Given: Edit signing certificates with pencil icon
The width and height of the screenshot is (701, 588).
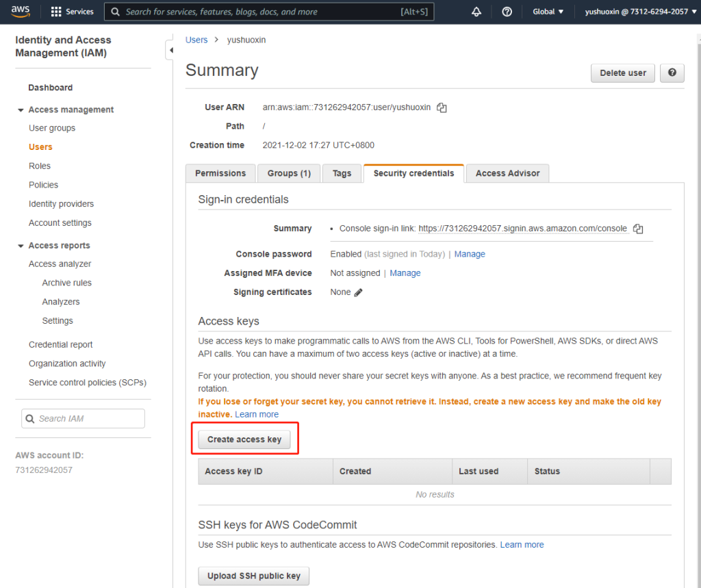Looking at the screenshot, I should point(359,292).
